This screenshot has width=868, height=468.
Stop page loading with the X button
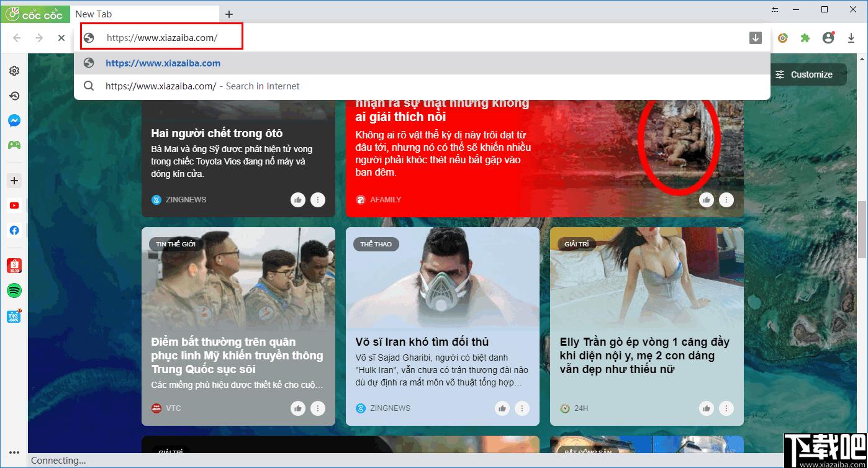pos(61,38)
